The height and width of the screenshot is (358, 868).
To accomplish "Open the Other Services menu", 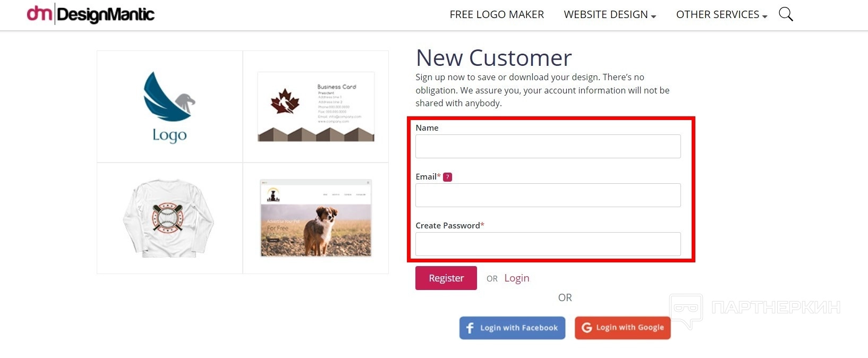I will point(717,14).
